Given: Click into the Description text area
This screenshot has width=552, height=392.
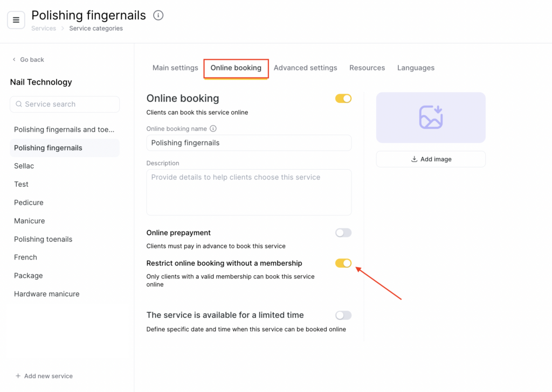Looking at the screenshot, I should point(249,192).
